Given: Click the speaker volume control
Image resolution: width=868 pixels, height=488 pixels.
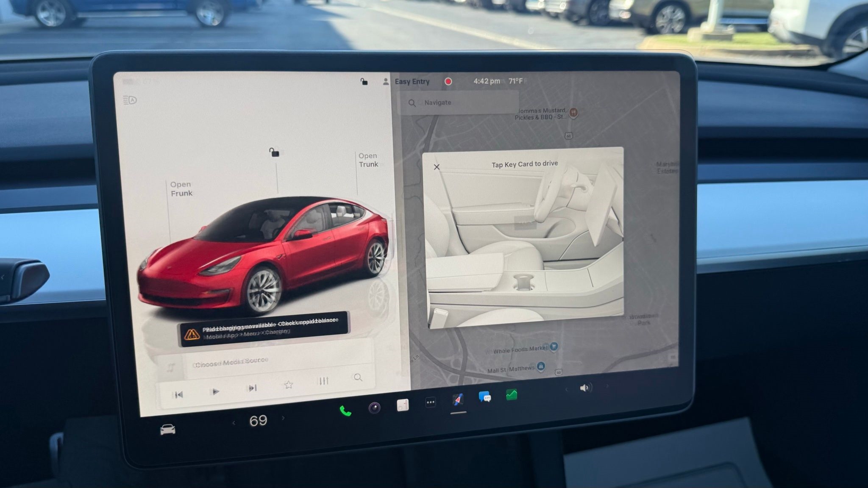Looking at the screenshot, I should [x=585, y=388].
